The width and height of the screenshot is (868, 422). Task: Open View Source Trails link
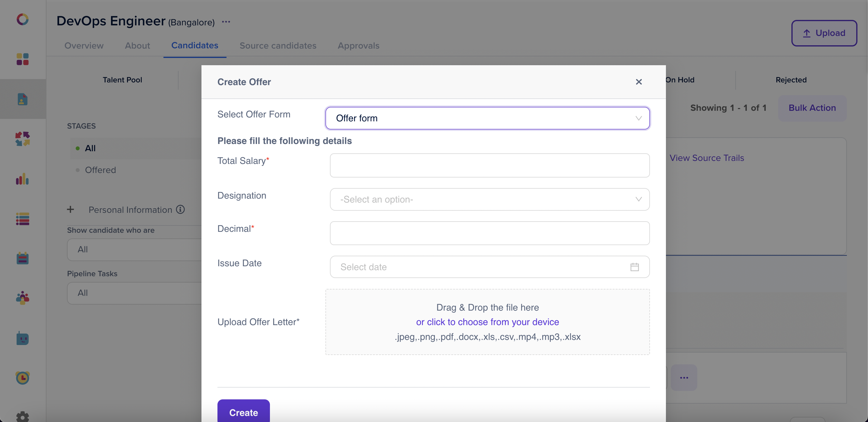pos(707,158)
